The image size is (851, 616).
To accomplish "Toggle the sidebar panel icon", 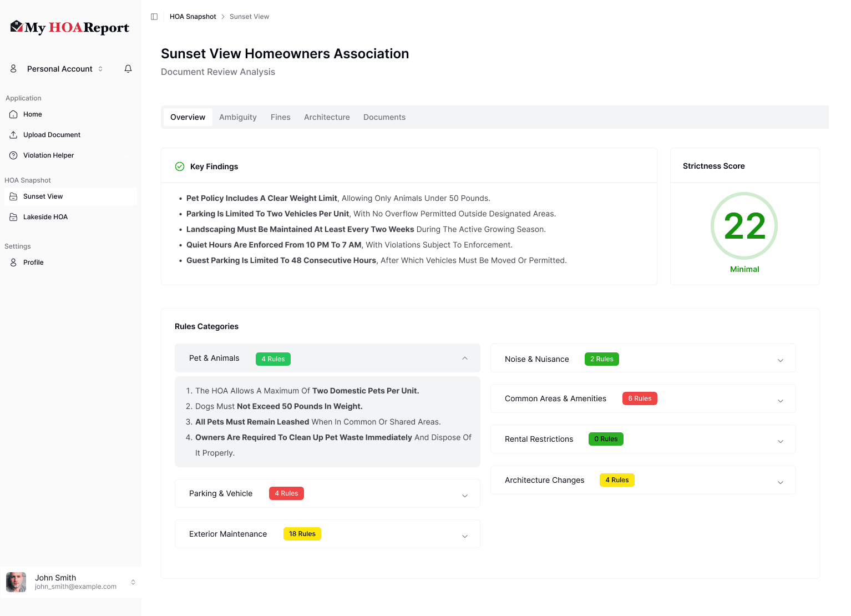I will coord(154,17).
